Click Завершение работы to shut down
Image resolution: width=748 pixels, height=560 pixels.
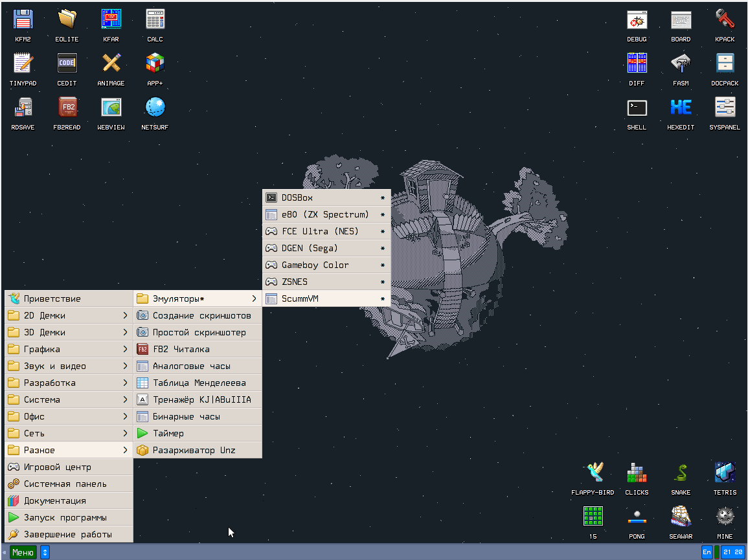[x=68, y=534]
